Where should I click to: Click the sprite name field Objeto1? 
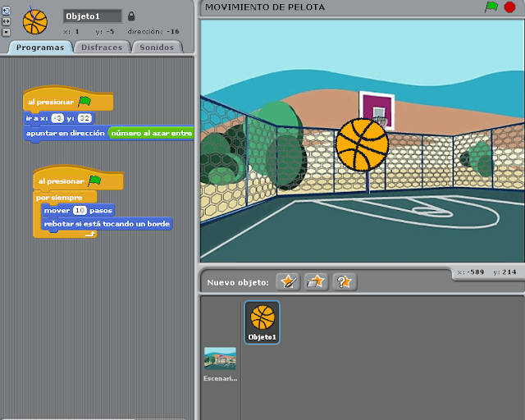point(93,16)
